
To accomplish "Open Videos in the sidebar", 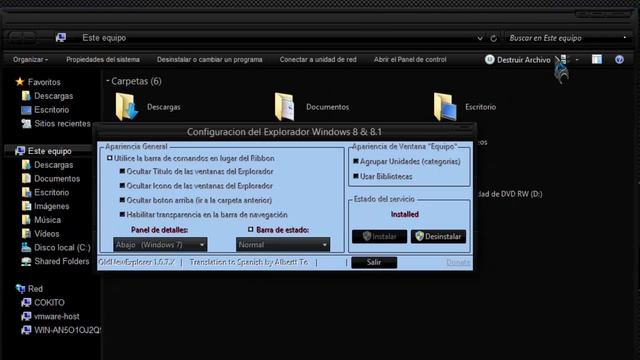I will (x=40, y=234).
